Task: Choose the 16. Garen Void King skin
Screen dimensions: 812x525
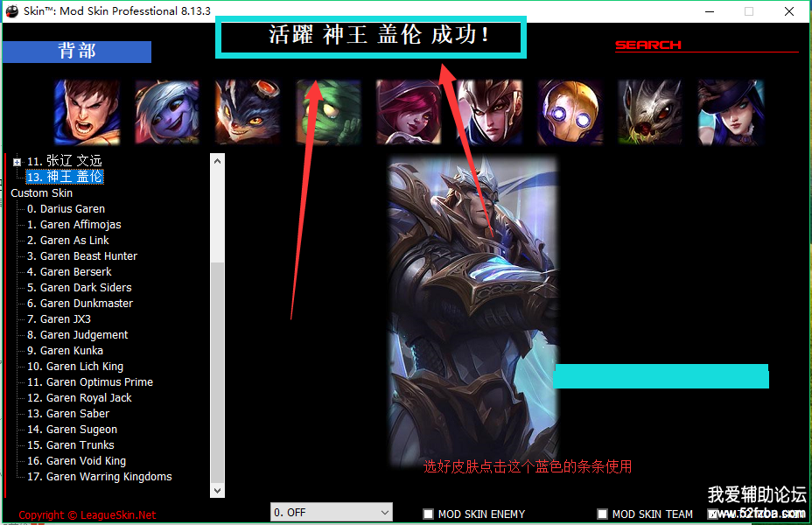Action: [x=77, y=461]
